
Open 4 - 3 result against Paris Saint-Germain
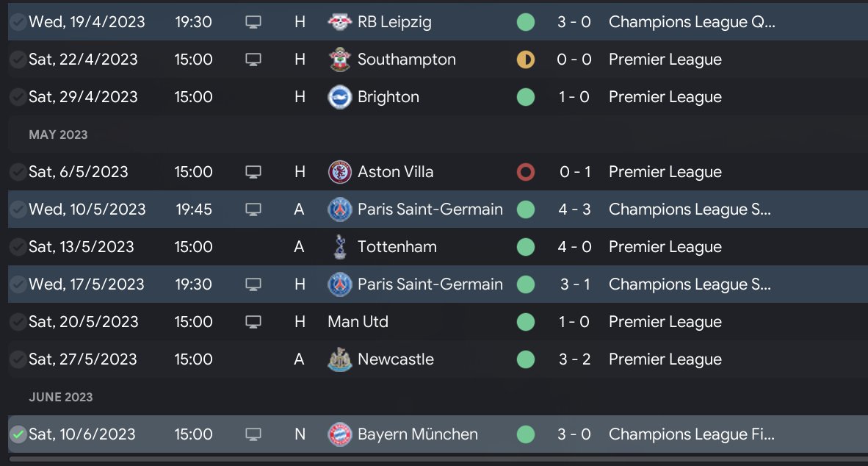coord(574,209)
